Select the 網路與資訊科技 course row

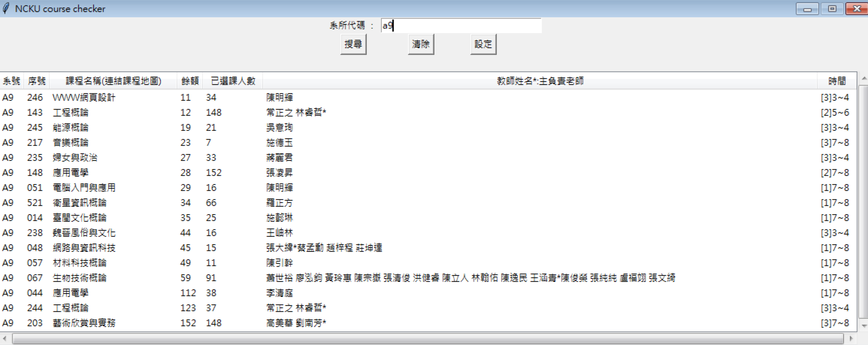pos(428,248)
